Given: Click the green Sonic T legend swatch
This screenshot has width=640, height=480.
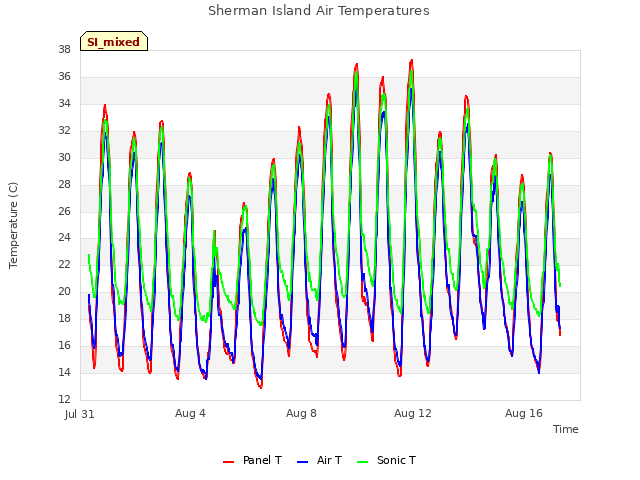Looking at the screenshot, I should tap(362, 462).
